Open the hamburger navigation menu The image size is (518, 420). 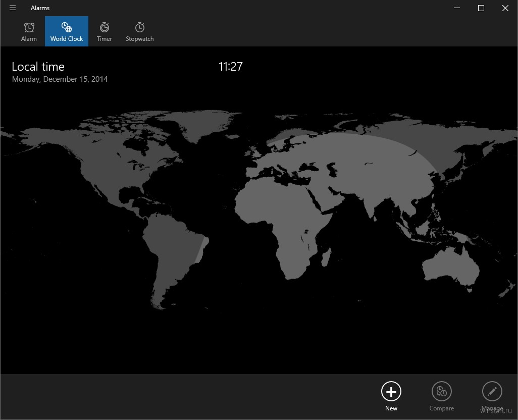tap(13, 8)
